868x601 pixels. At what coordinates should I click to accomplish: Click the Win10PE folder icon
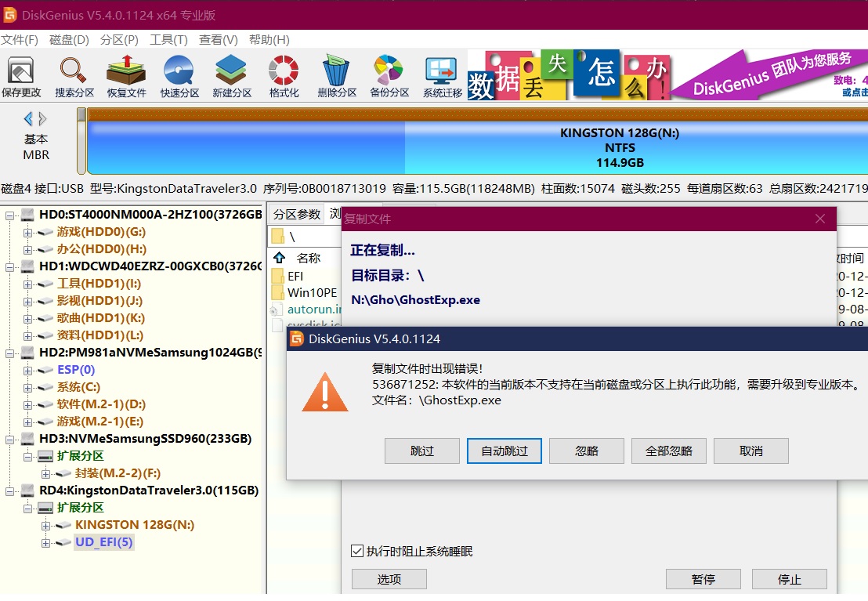(x=278, y=292)
